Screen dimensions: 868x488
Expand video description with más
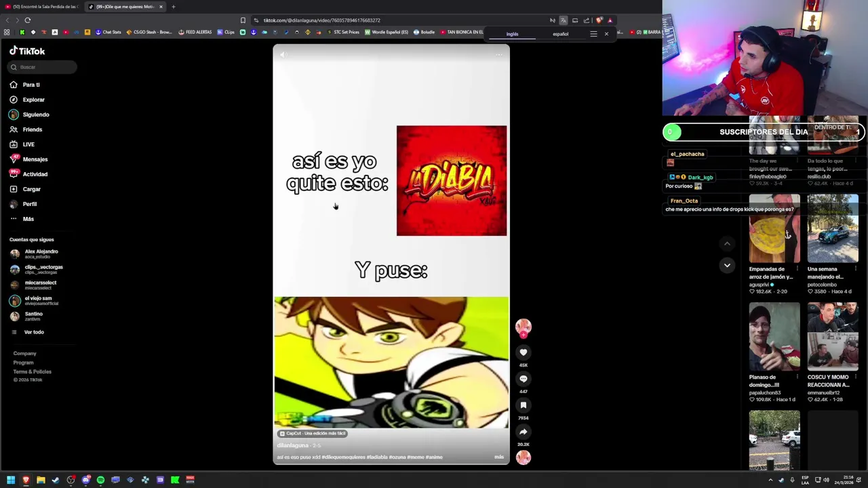pyautogui.click(x=499, y=457)
